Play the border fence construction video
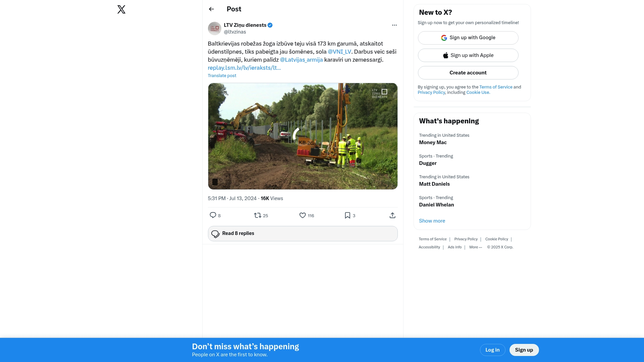The height and width of the screenshot is (362, 644). pyautogui.click(x=303, y=136)
